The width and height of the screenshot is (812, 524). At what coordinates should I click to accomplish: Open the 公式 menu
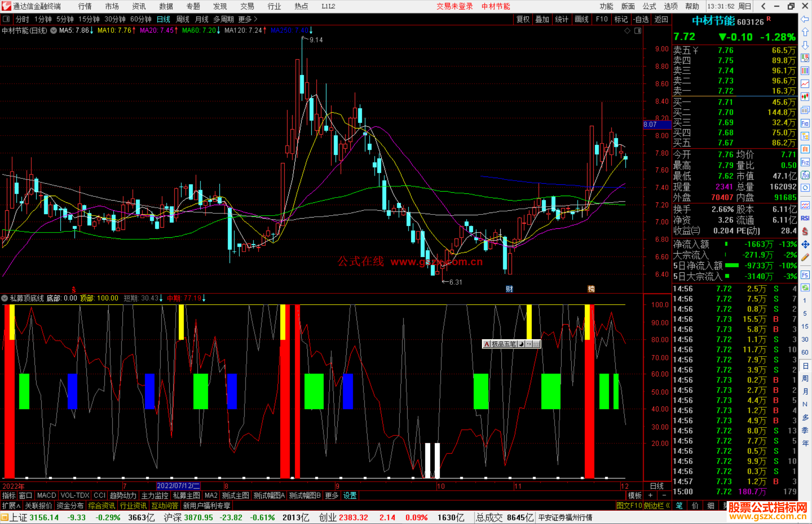pos(649,6)
